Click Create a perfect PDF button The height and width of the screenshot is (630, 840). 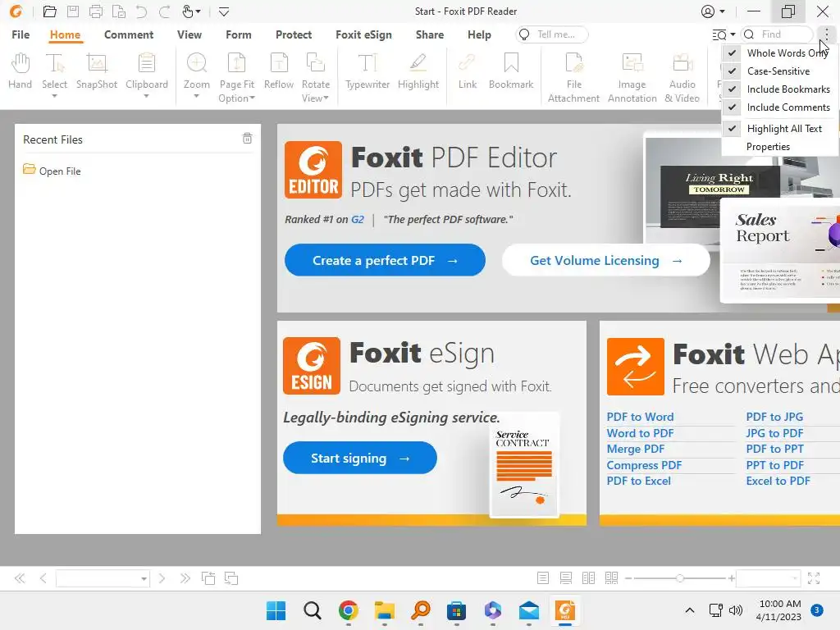point(385,260)
